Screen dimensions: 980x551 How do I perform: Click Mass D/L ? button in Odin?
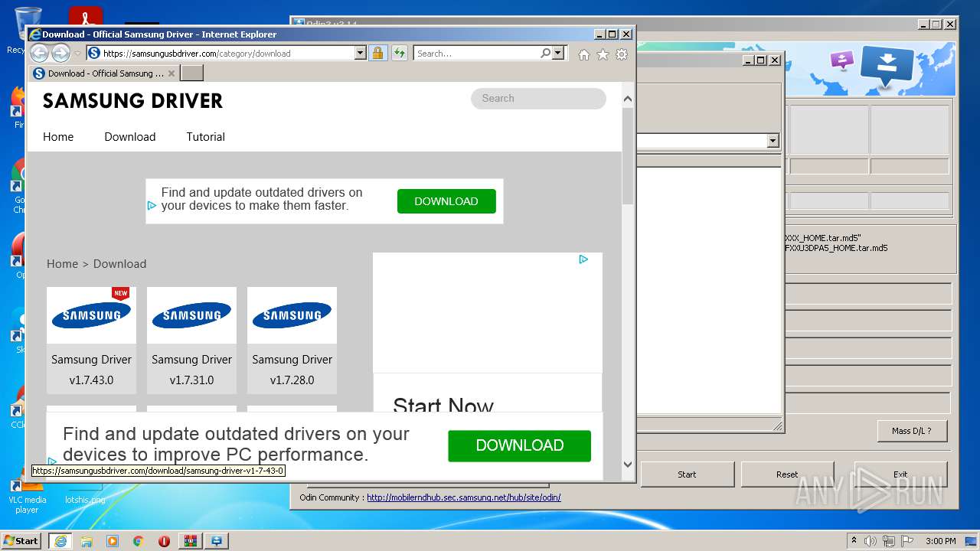[912, 431]
